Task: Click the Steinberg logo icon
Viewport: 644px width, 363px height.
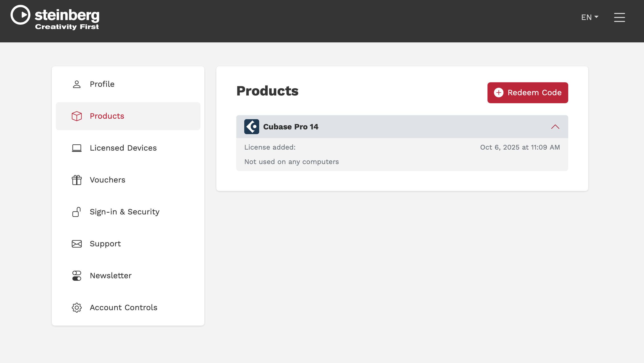Action: (x=20, y=15)
